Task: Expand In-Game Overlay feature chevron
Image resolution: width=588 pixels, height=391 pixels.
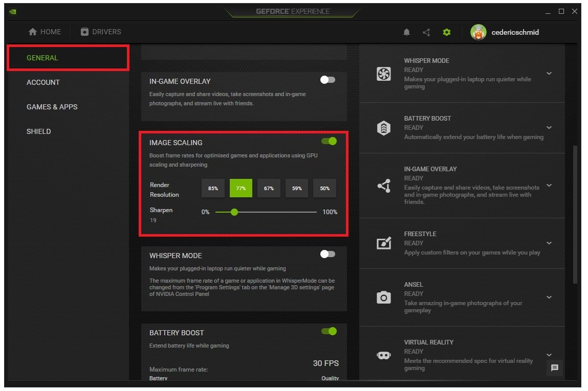Action: click(549, 186)
